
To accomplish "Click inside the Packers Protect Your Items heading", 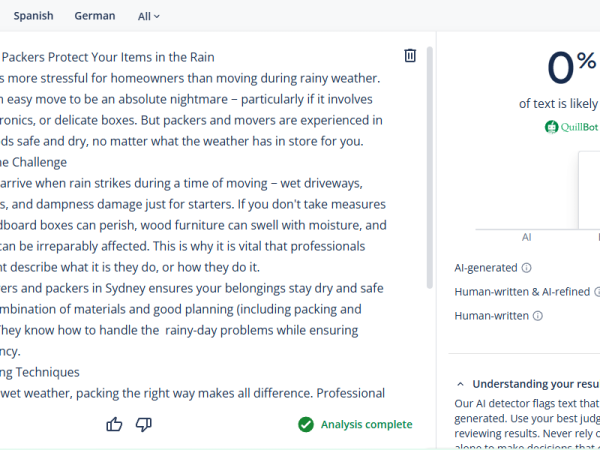I will pos(108,57).
